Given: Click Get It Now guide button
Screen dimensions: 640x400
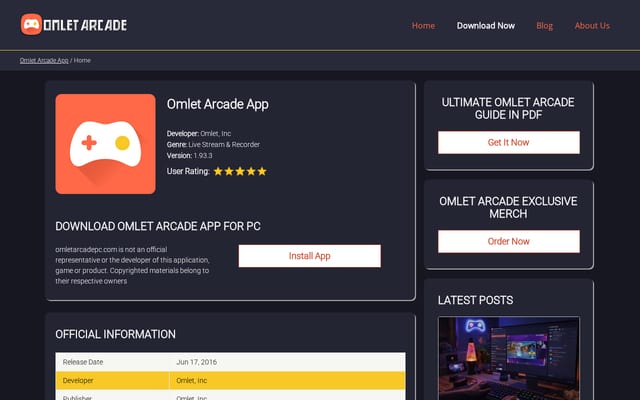Looking at the screenshot, I should click(x=509, y=142).
